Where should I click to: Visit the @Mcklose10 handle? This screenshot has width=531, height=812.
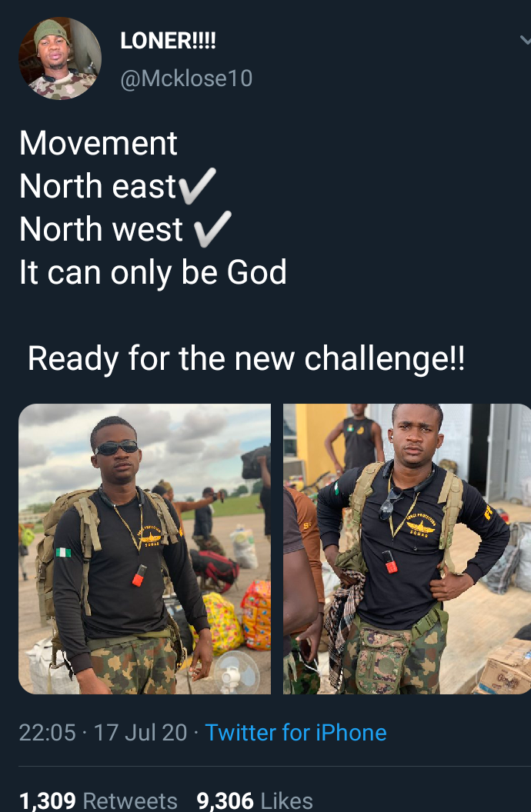pyautogui.click(x=186, y=78)
